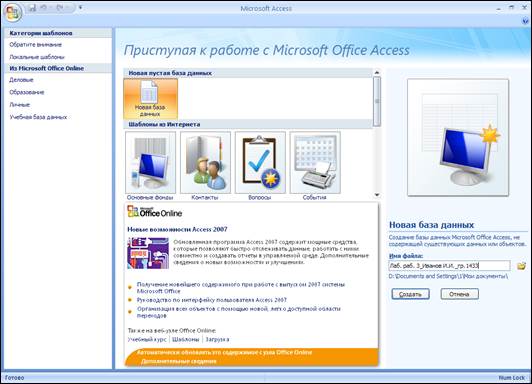
Task: Choose the Основные фонды template
Action: click(150, 166)
